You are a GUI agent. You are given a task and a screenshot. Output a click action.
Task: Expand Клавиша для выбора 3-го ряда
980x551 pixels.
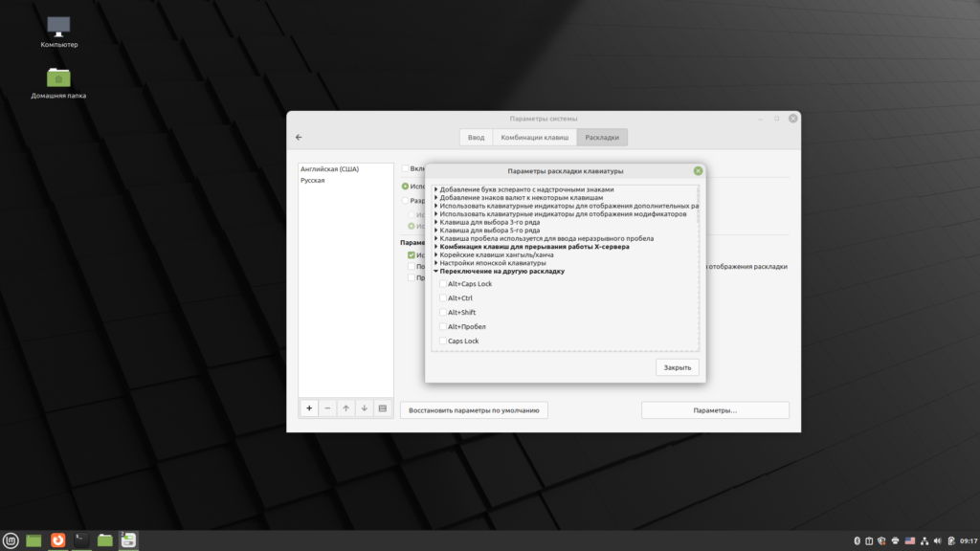(x=435, y=222)
